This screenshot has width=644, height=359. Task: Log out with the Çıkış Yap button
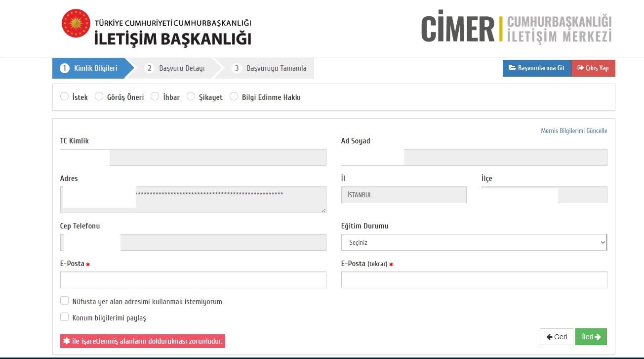(593, 68)
